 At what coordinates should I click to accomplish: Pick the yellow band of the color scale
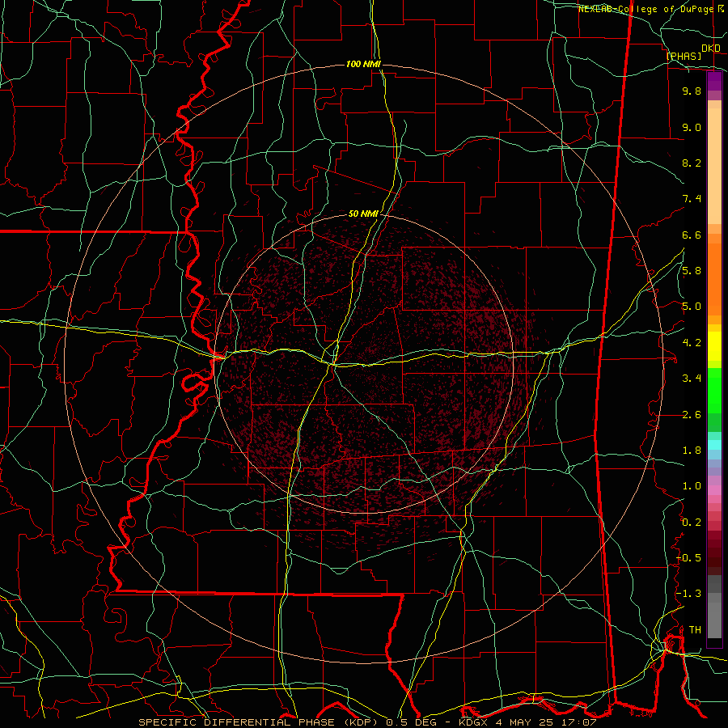tap(714, 346)
